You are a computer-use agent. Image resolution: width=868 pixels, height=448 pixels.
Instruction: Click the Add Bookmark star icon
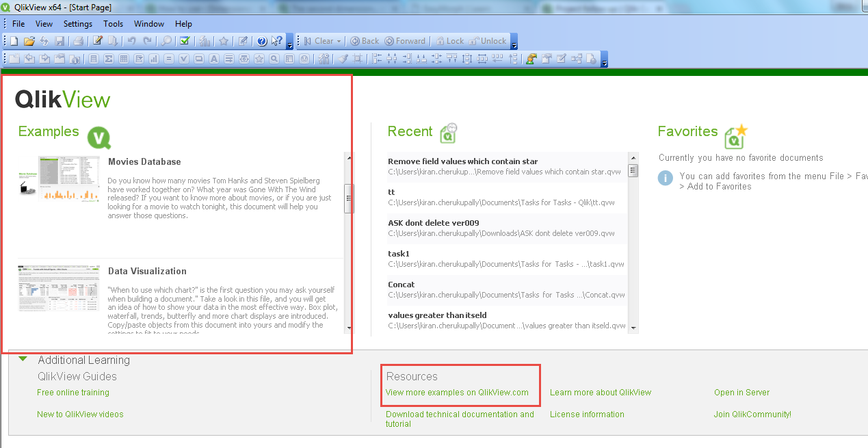pos(223,41)
